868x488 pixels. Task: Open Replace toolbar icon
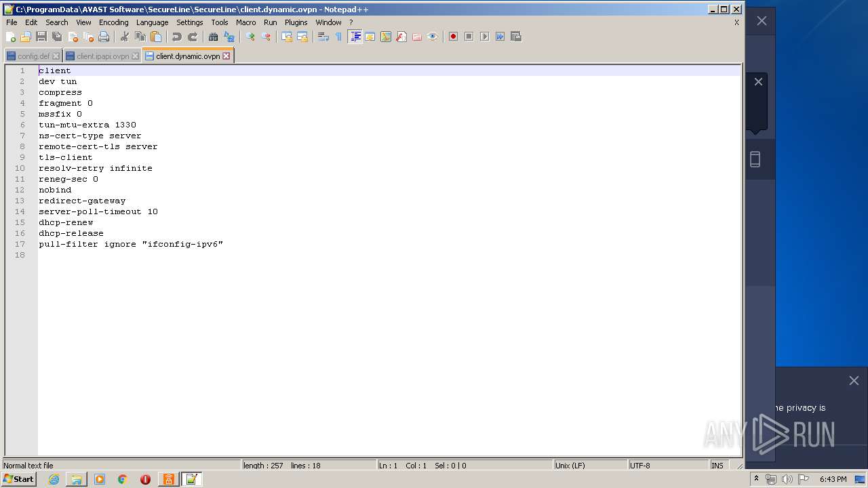pyautogui.click(x=229, y=37)
